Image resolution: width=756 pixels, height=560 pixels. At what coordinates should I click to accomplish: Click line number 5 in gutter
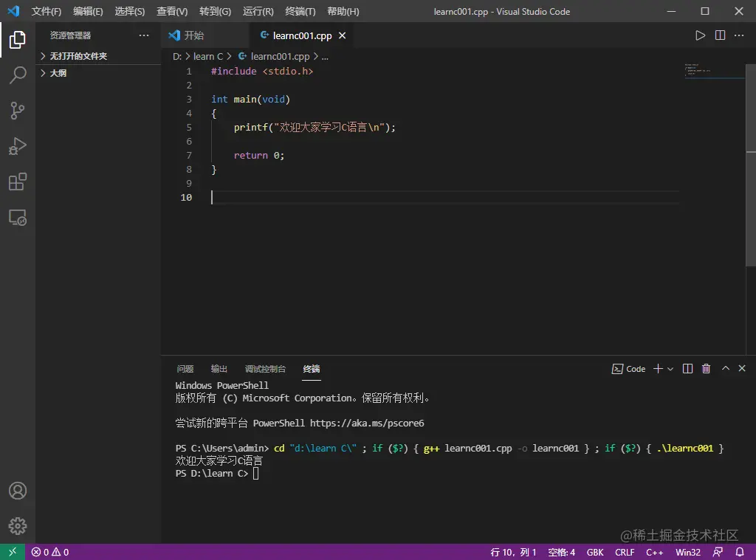[189, 127]
